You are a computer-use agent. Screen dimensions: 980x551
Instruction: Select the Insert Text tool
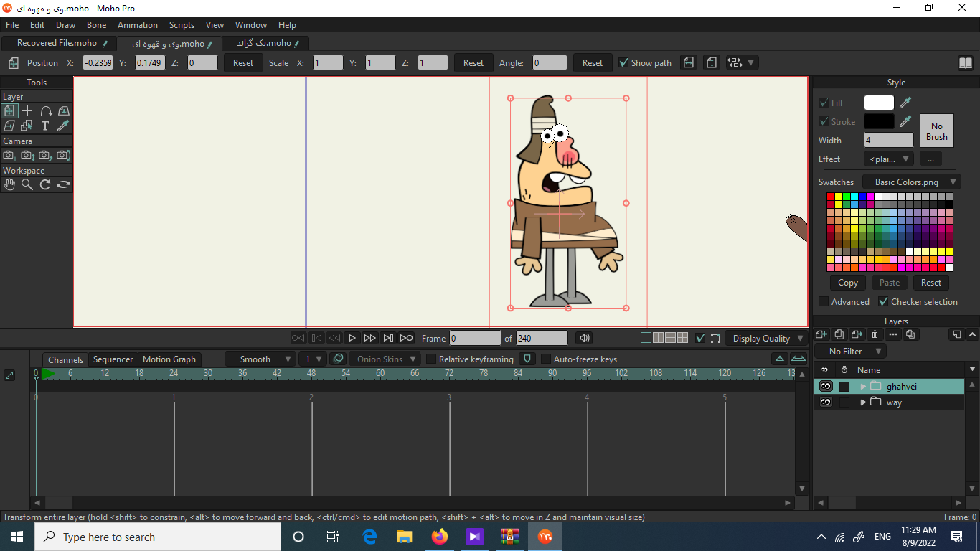(45, 126)
